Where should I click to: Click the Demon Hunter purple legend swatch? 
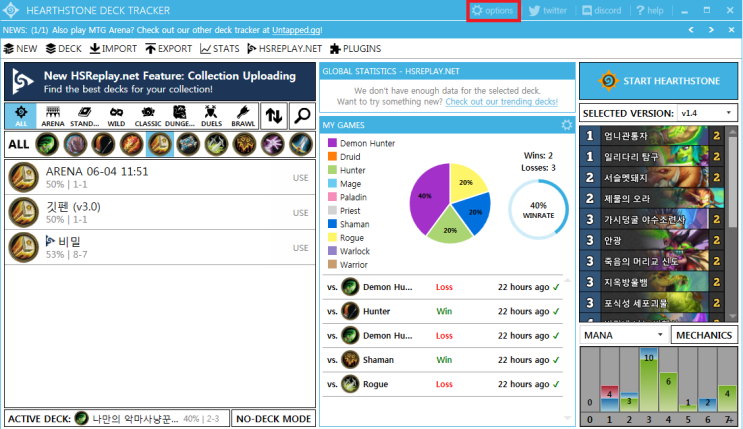[x=332, y=143]
